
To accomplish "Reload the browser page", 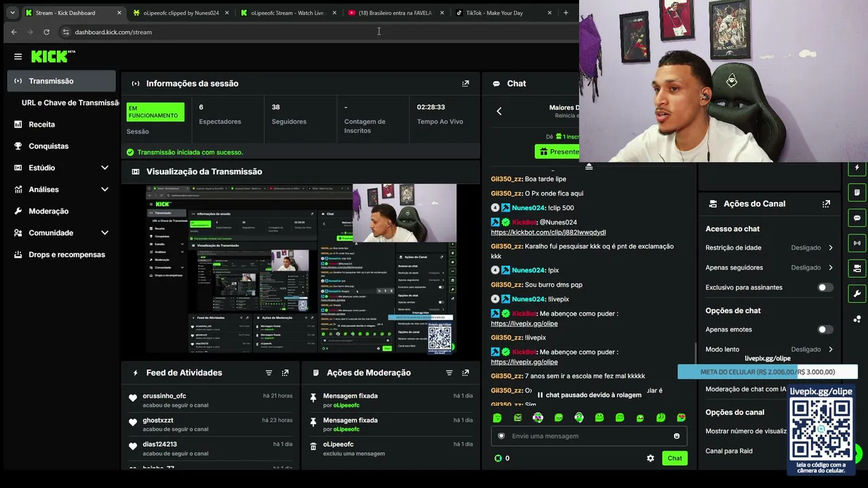I will point(46,32).
